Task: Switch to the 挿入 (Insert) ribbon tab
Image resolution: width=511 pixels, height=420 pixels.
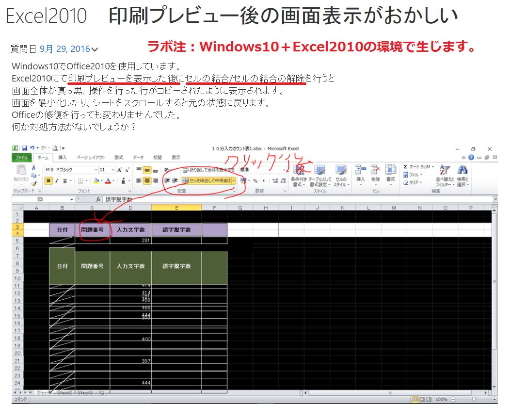Action: point(62,158)
